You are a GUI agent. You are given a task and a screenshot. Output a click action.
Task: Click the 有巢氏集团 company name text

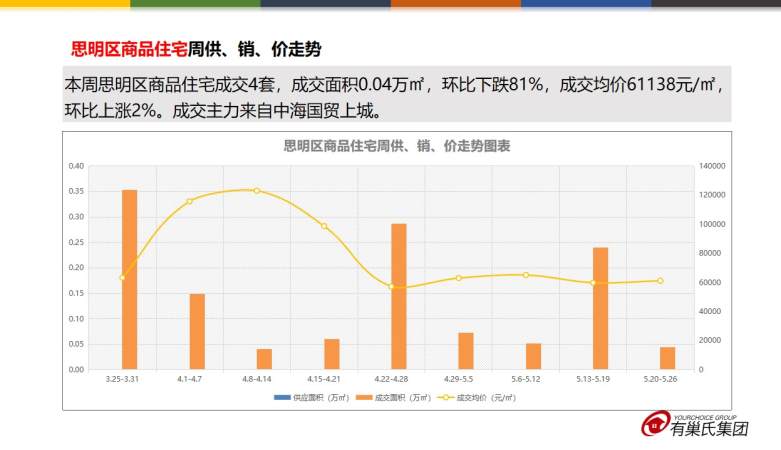pos(709,429)
